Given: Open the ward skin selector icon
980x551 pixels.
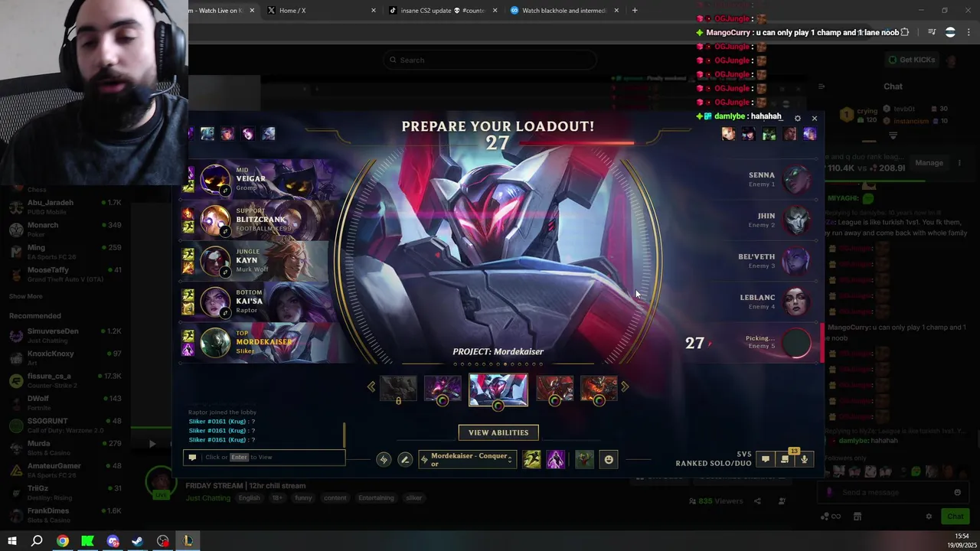Looking at the screenshot, I should tap(584, 459).
